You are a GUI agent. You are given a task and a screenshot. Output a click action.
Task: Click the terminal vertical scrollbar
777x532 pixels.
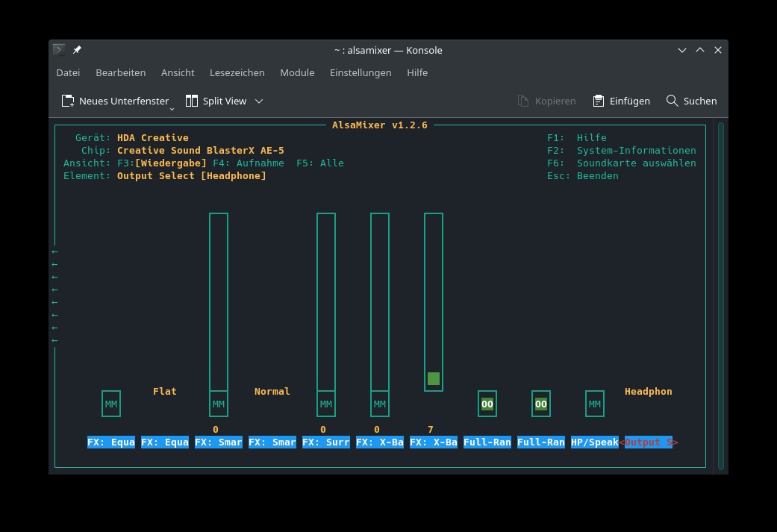click(x=721, y=295)
